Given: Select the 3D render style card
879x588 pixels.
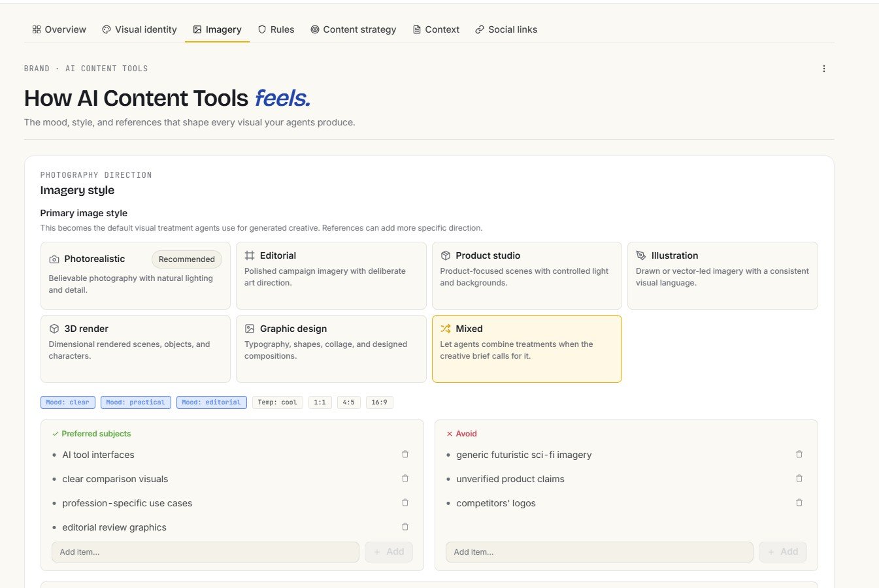Looking at the screenshot, I should pyautogui.click(x=135, y=349).
